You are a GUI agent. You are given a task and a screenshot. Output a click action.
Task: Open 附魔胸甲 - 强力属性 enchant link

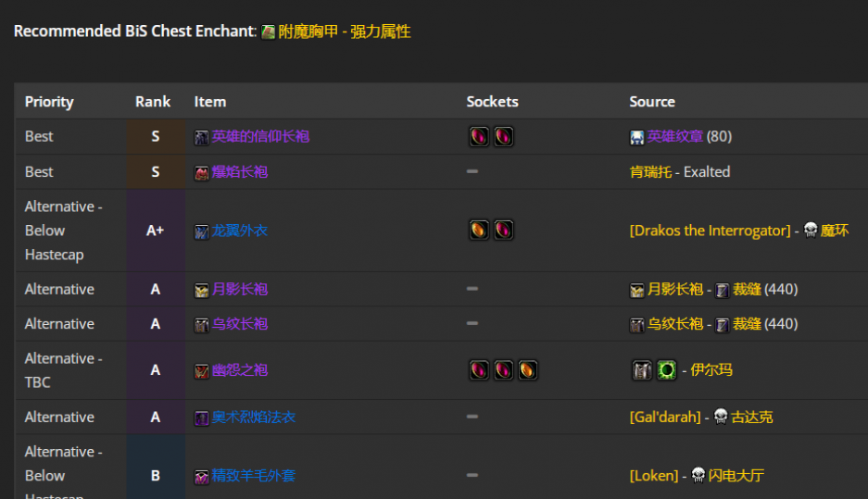point(345,32)
